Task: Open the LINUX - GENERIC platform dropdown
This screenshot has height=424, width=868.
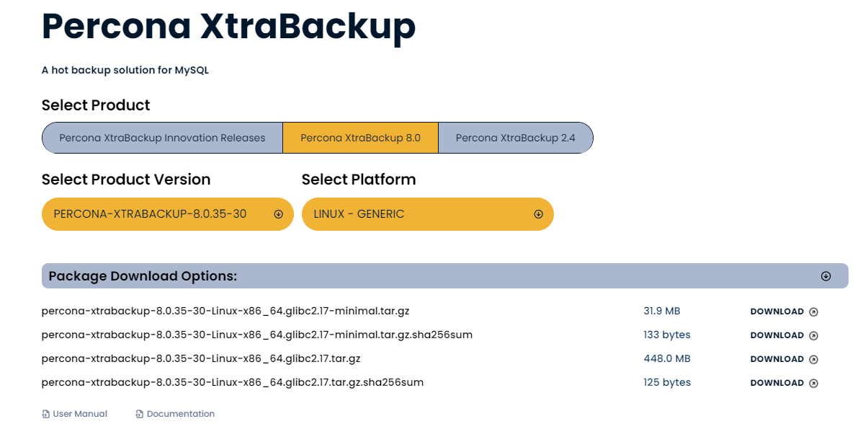Action: tap(428, 214)
